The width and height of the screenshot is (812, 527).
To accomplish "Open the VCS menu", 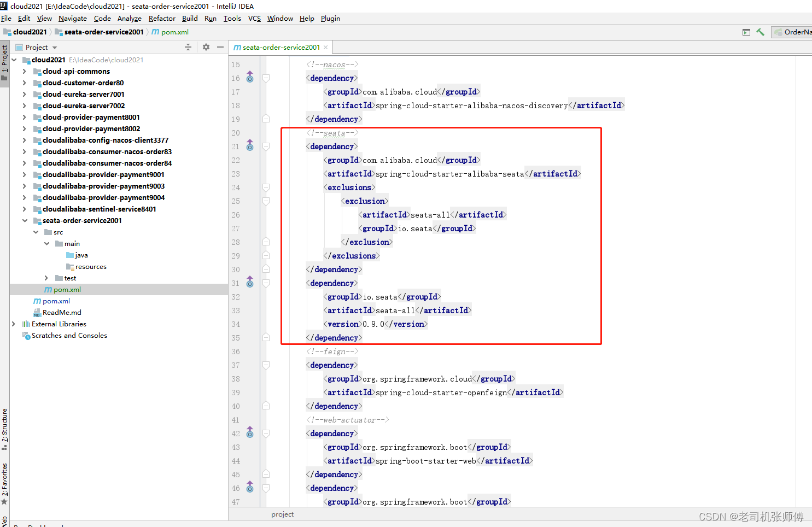I will tap(254, 19).
